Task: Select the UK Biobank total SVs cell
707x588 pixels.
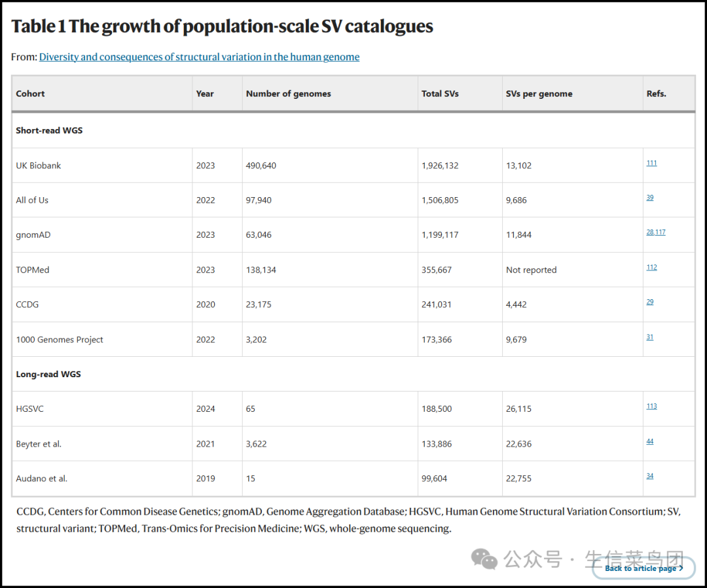Action: point(460,166)
